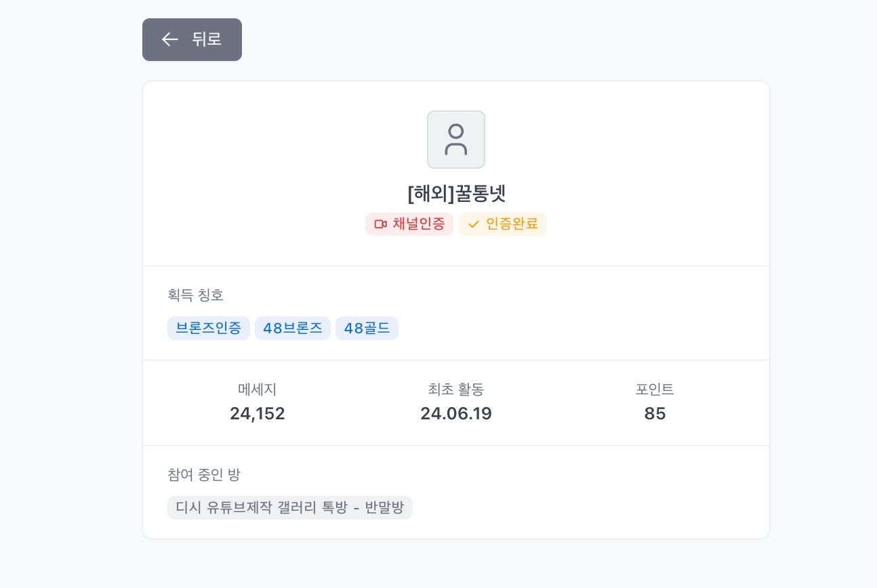Screen dimensions: 877x588
Task: Open the 디시 유튜브제작 갤러리 톡방 room chip
Action: point(290,507)
